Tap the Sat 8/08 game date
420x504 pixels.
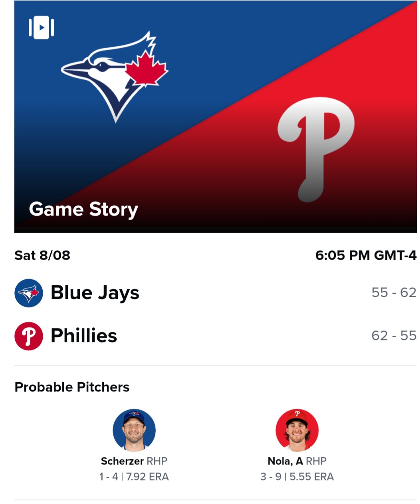coord(42,255)
